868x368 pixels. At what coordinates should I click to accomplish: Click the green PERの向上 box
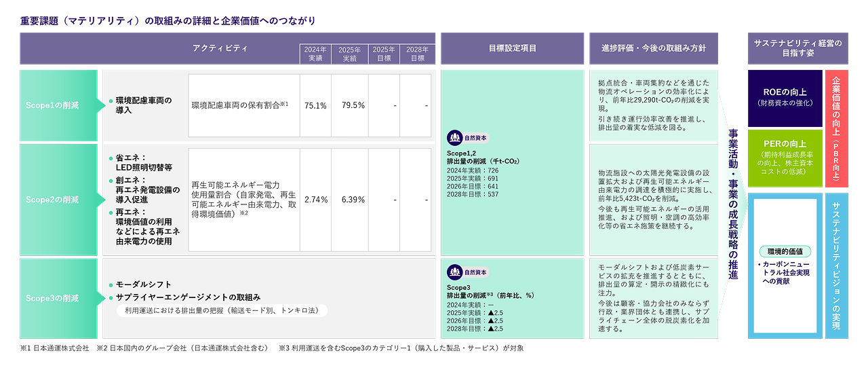[785, 158]
